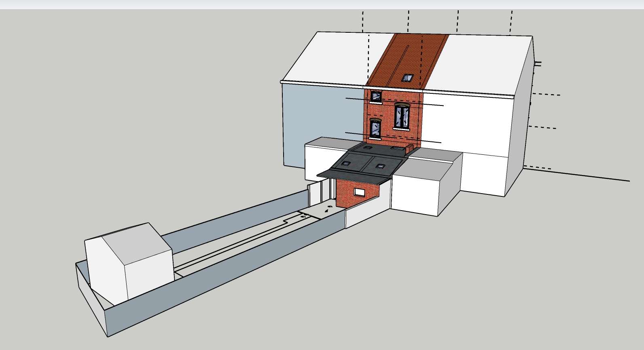644x350 pixels.
Task: Select the front-left skylight on the dark flat roof
Action: coord(346,164)
